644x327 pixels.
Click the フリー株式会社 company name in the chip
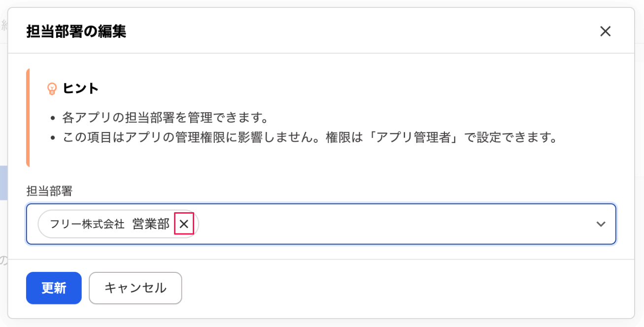(87, 224)
